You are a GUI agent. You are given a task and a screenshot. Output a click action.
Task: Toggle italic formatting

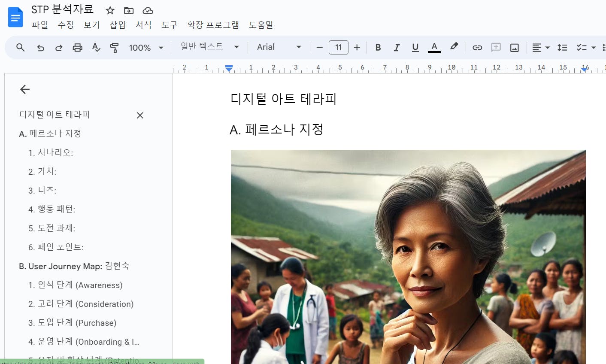pyautogui.click(x=397, y=47)
